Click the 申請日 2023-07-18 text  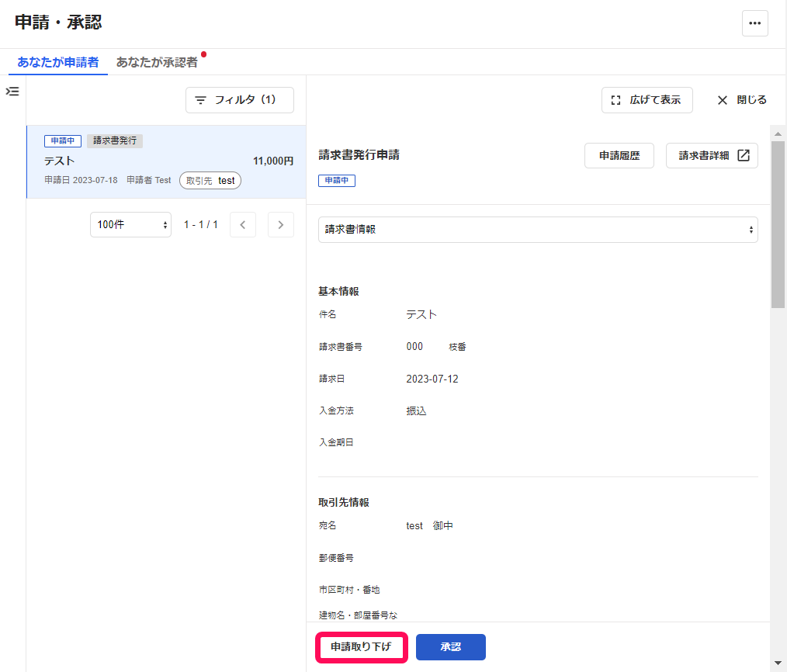81,180
